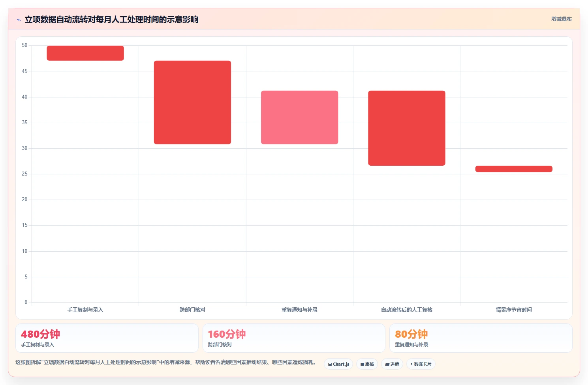The width and height of the screenshot is (588, 385).
Task: Click the description text 这张图拆解
Action: (165, 362)
